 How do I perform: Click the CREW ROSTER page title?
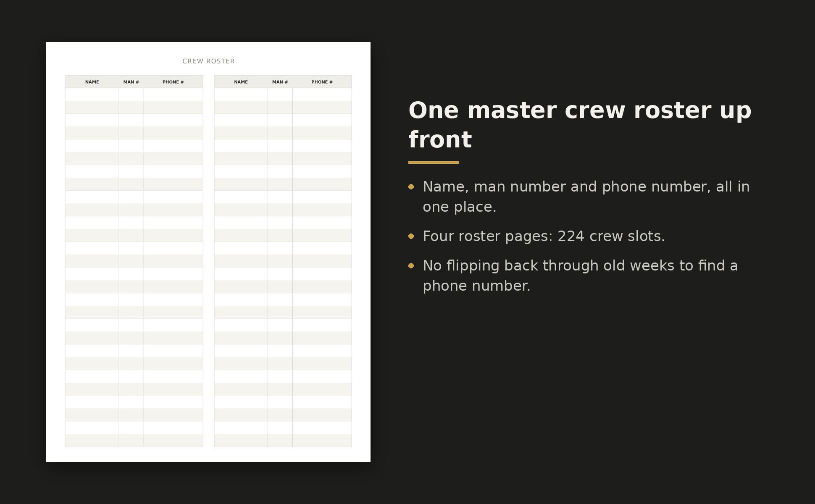208,61
